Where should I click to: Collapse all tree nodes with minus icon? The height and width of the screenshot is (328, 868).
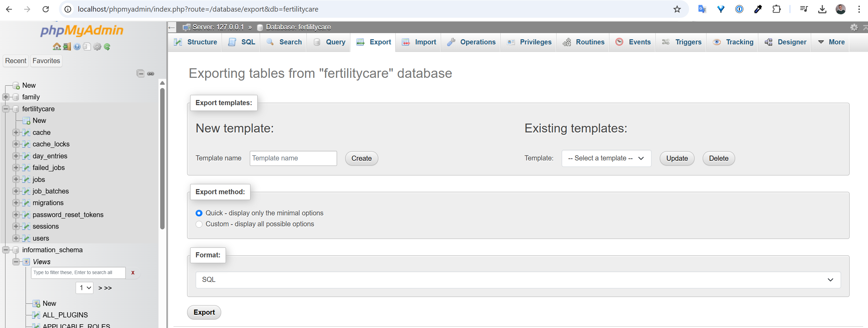(x=141, y=73)
